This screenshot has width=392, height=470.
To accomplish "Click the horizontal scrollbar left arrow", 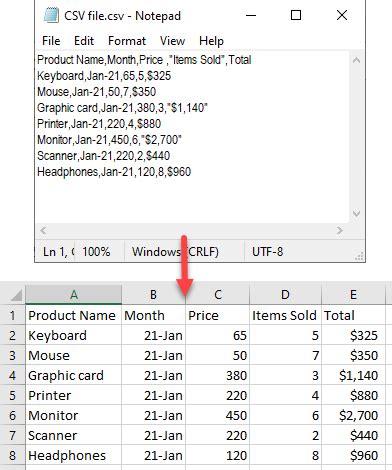I will pos(43,230).
